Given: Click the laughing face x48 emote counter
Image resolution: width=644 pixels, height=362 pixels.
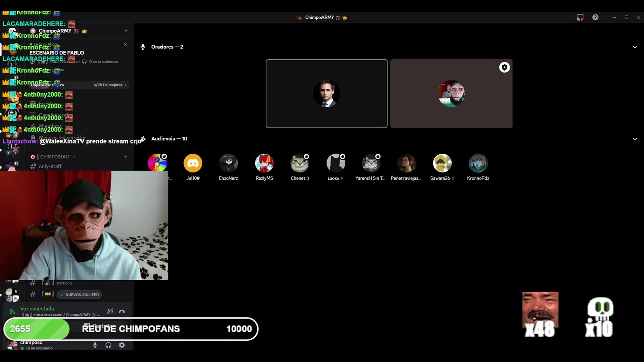Looking at the screenshot, I should tap(540, 314).
